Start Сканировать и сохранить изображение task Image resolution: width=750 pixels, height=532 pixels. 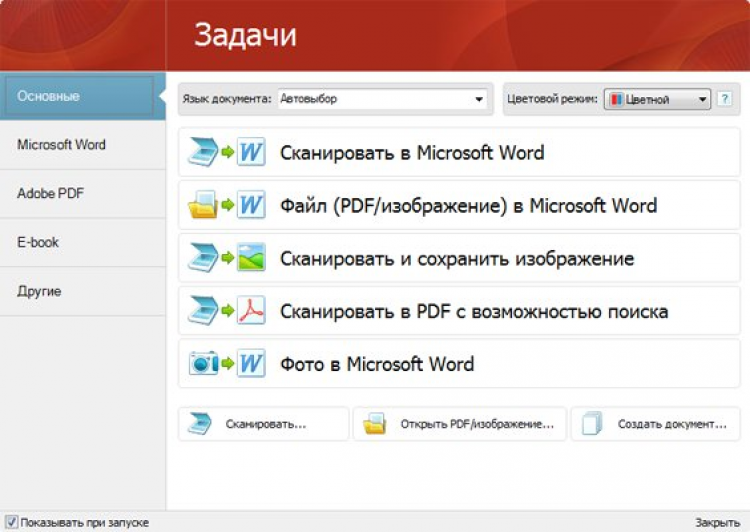click(x=459, y=258)
